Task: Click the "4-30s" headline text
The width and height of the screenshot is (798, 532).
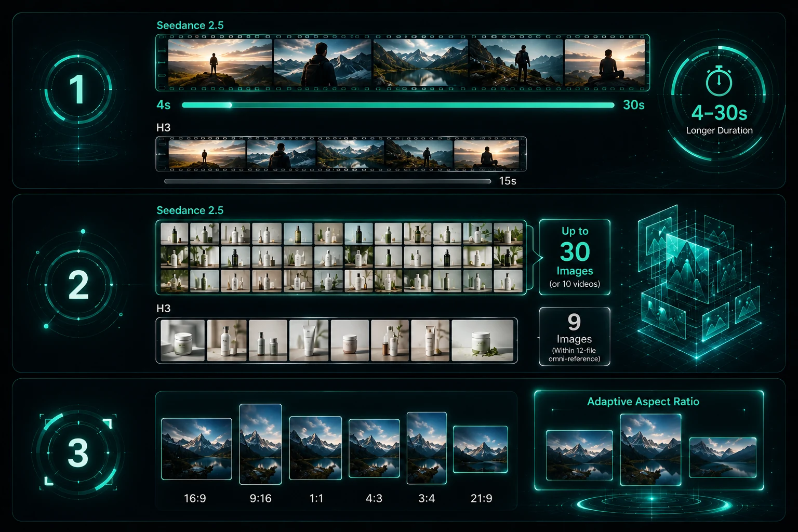Action: [x=719, y=113]
